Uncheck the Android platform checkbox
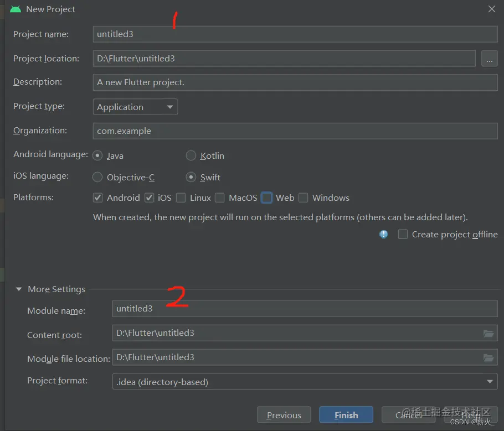The image size is (504, 431). [x=97, y=198]
